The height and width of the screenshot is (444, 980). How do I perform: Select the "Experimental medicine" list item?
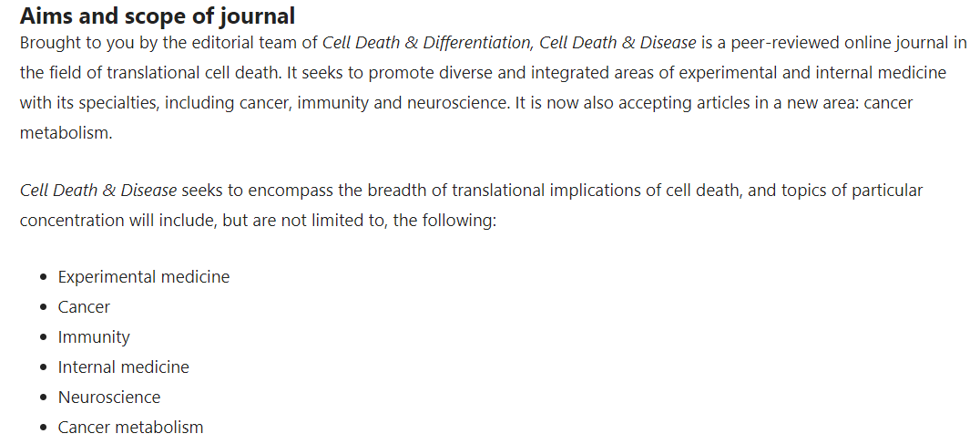point(144,277)
